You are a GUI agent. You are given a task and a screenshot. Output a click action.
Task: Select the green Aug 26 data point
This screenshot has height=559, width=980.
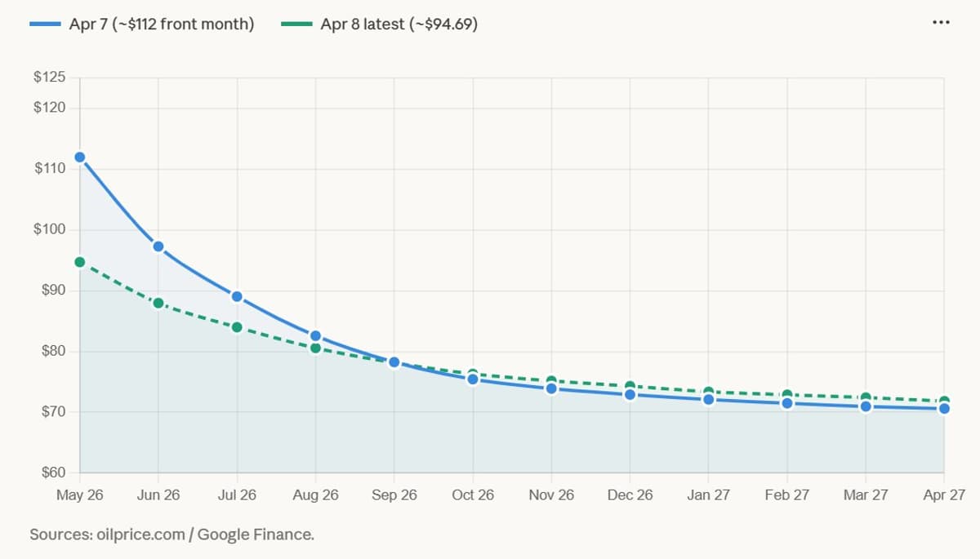click(x=315, y=348)
